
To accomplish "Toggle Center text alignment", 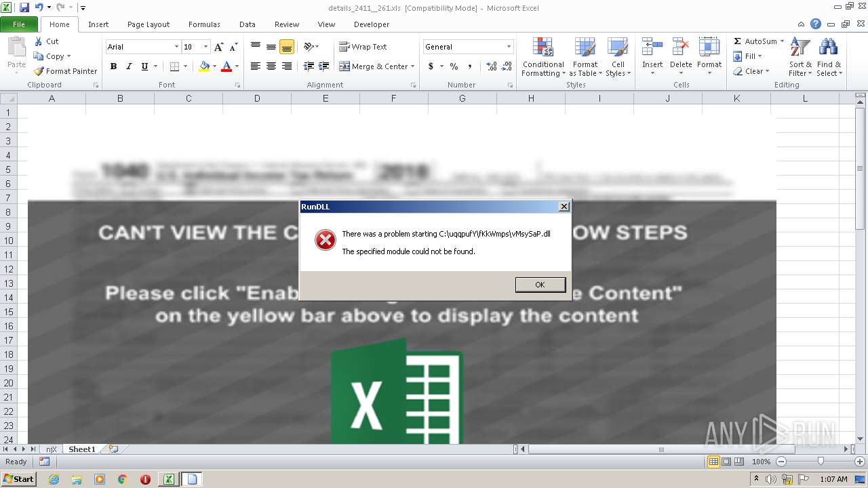I will point(271,66).
